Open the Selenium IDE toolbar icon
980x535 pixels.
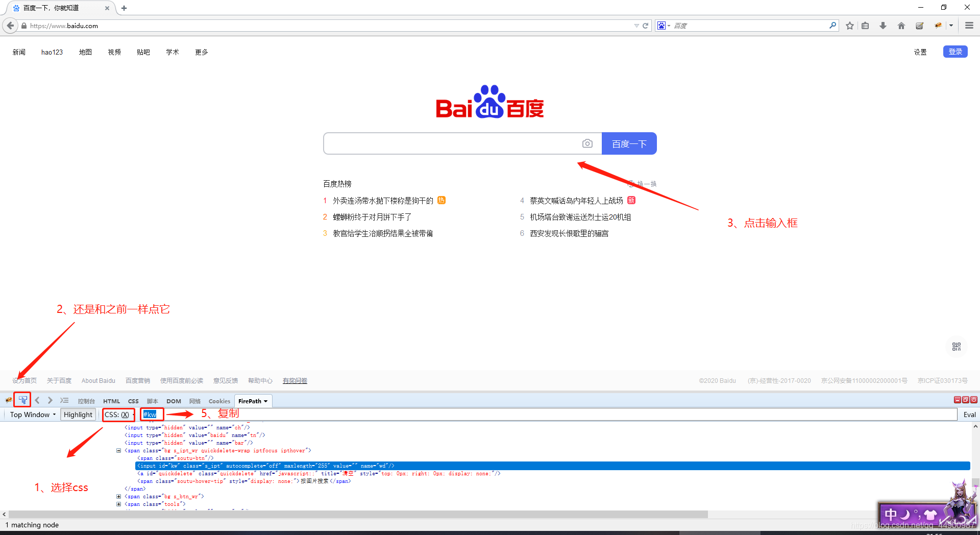click(x=920, y=26)
